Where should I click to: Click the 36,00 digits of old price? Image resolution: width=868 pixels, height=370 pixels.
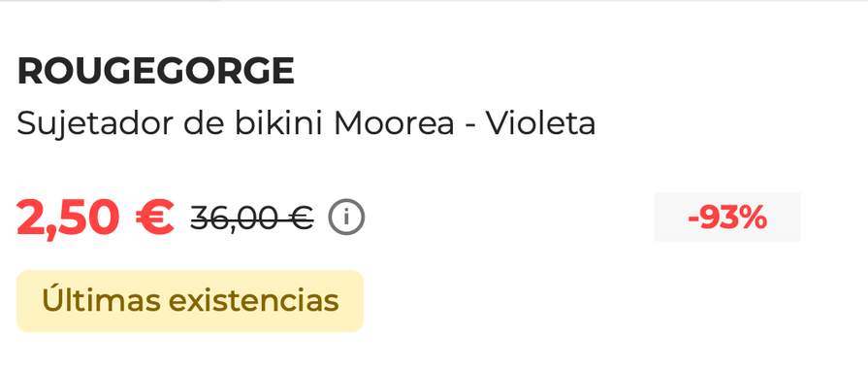[x=238, y=219]
